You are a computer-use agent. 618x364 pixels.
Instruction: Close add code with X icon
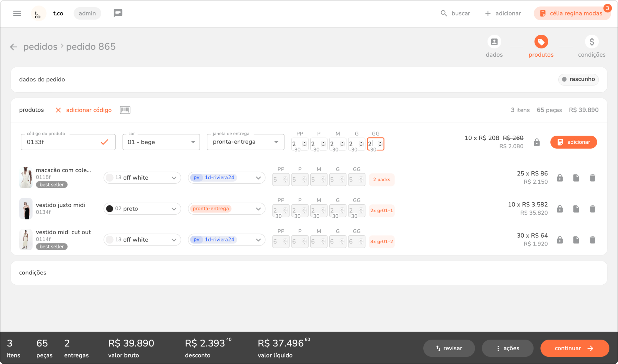[x=58, y=110]
